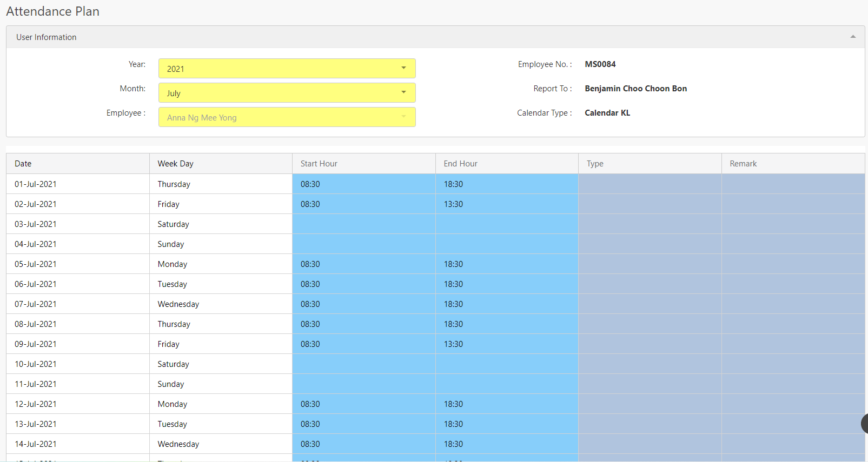Click the End Hour column header
Viewport: 868px width, 462px height.
[x=507, y=164]
